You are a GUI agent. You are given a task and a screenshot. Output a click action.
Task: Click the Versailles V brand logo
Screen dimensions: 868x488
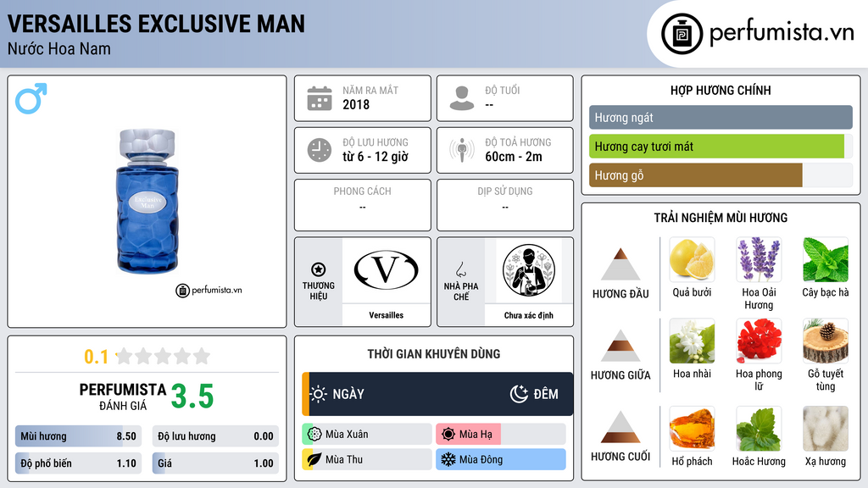386,270
